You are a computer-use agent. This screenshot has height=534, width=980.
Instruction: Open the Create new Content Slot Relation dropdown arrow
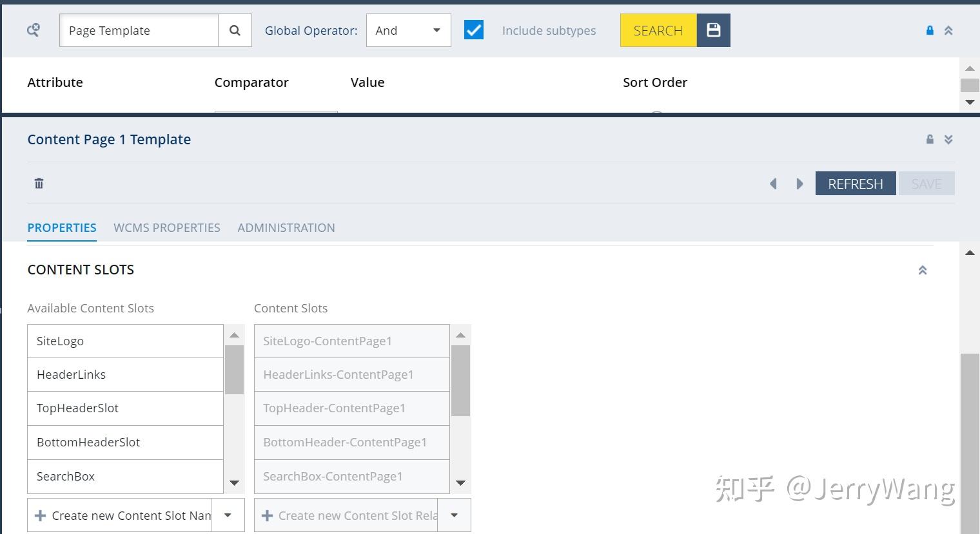tap(454, 515)
